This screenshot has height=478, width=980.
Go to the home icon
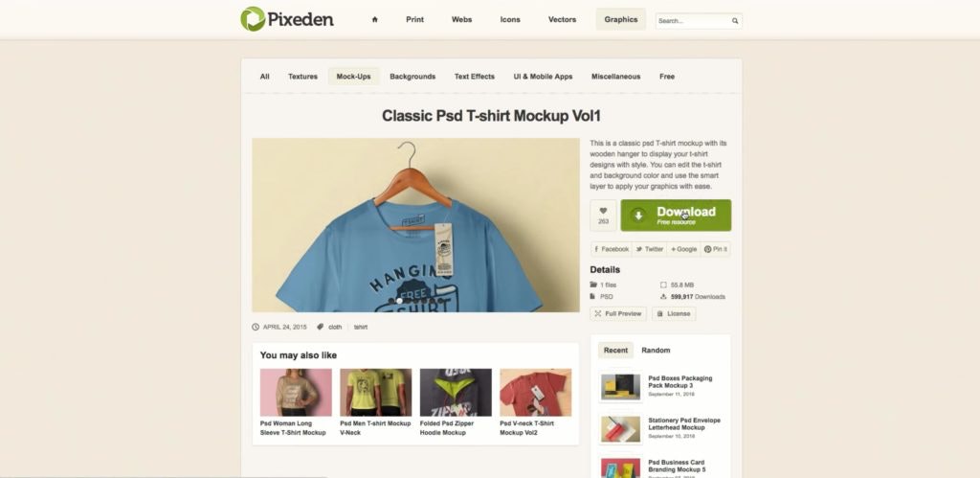(x=374, y=19)
